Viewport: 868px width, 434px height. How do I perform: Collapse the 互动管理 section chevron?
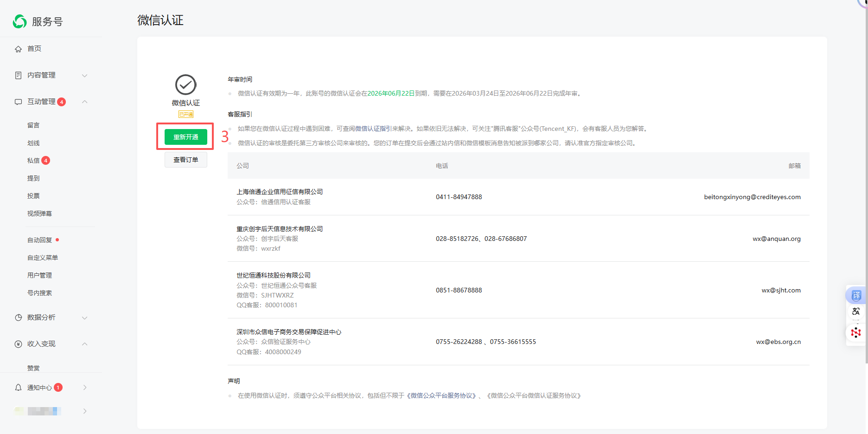[x=84, y=102]
